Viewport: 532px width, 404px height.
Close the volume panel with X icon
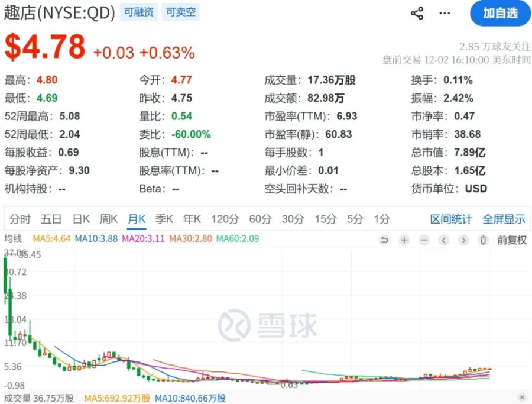(x=522, y=397)
